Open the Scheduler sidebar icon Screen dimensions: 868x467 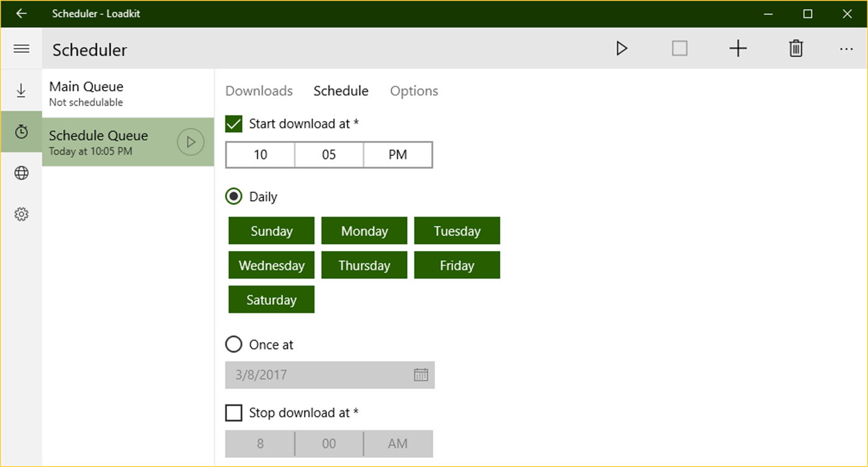tap(22, 132)
